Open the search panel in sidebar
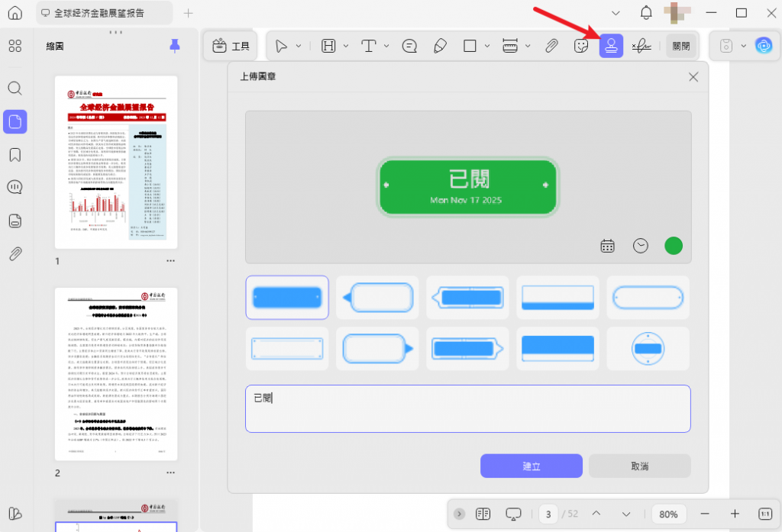The image size is (782, 532). [x=15, y=89]
